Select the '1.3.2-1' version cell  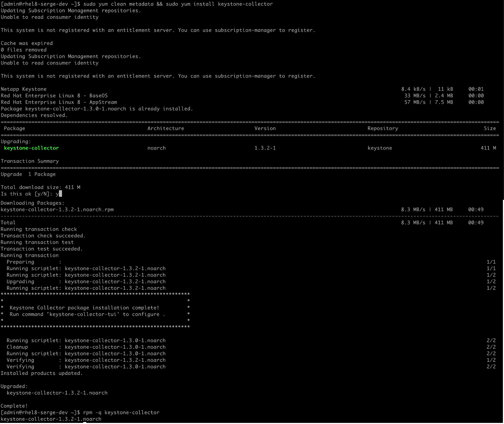(x=265, y=148)
